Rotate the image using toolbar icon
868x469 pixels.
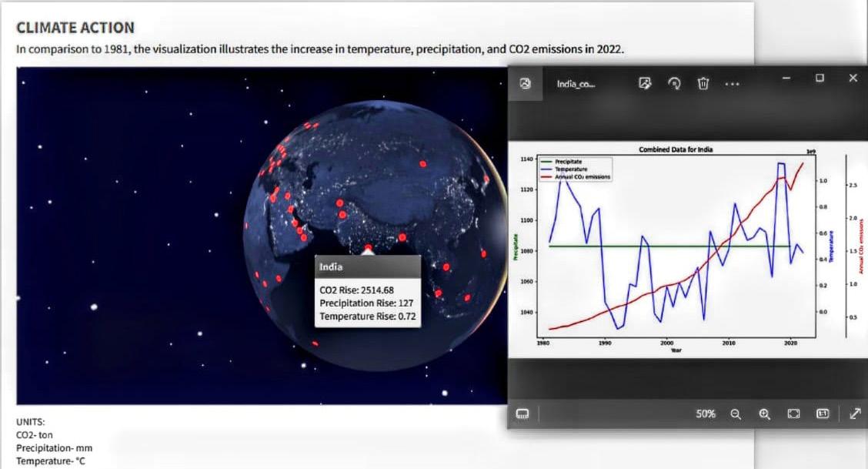(x=674, y=84)
